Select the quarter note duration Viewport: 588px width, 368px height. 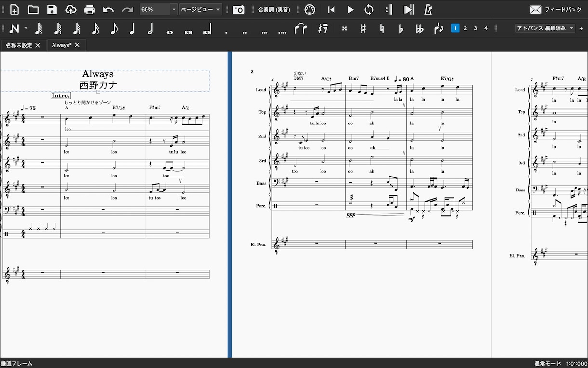pyautogui.click(x=132, y=28)
